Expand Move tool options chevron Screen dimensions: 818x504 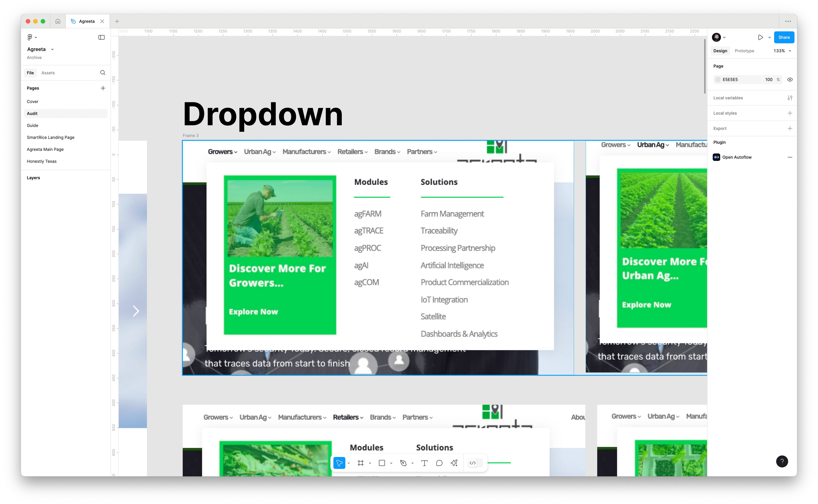[349, 463]
